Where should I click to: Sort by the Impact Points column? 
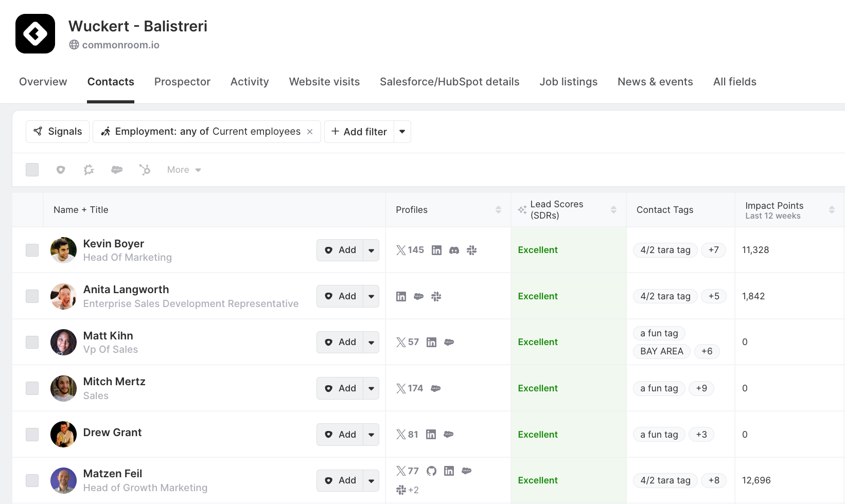point(831,210)
